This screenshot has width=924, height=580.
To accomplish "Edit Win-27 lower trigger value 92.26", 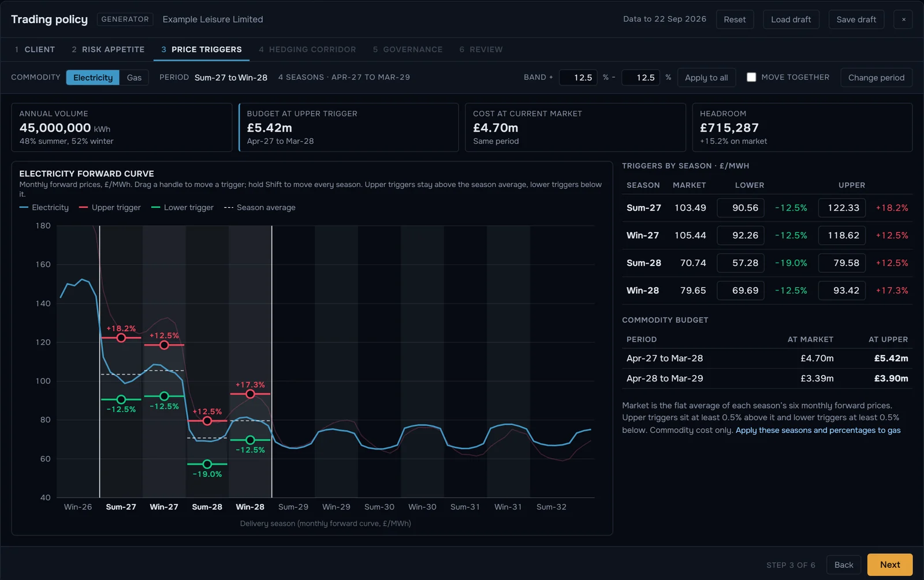I will (740, 235).
